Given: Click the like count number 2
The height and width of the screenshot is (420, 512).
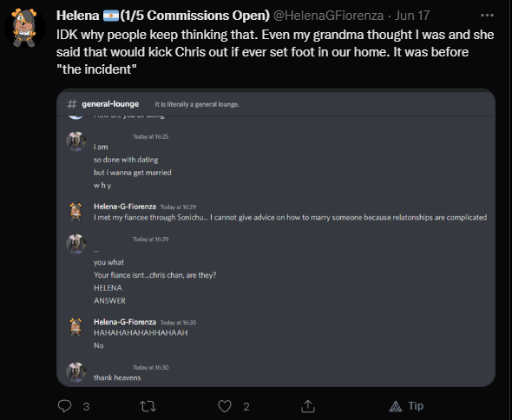Looking at the screenshot, I should click(246, 407).
